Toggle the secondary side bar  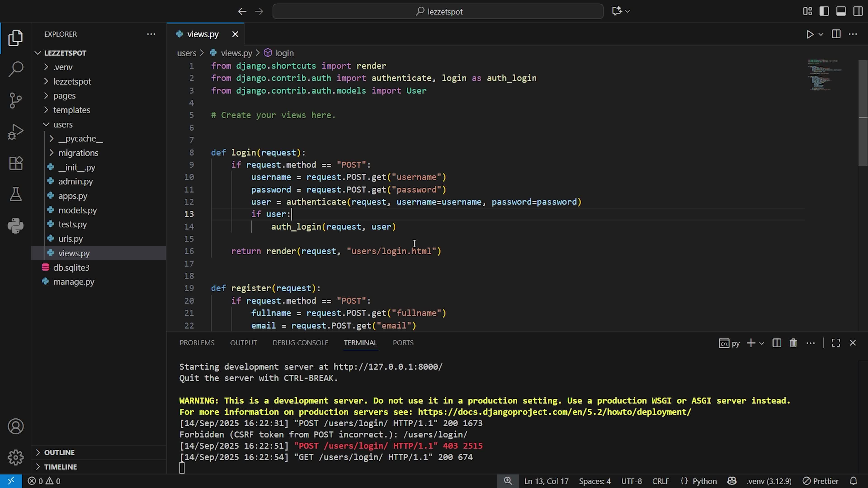point(858,12)
